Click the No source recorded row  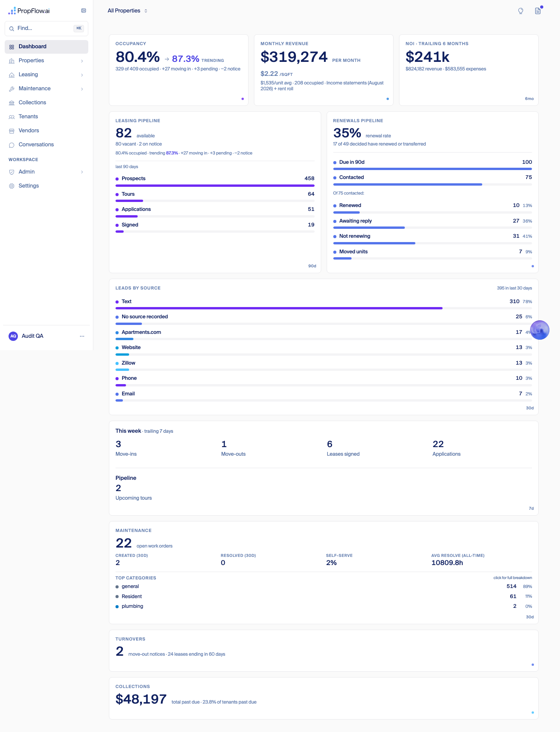click(x=324, y=320)
